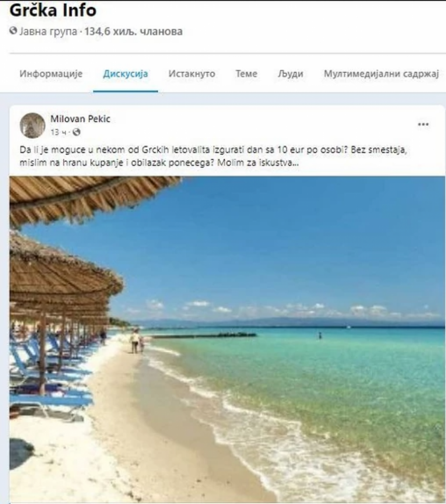Click the Јавна група label

tap(48, 32)
